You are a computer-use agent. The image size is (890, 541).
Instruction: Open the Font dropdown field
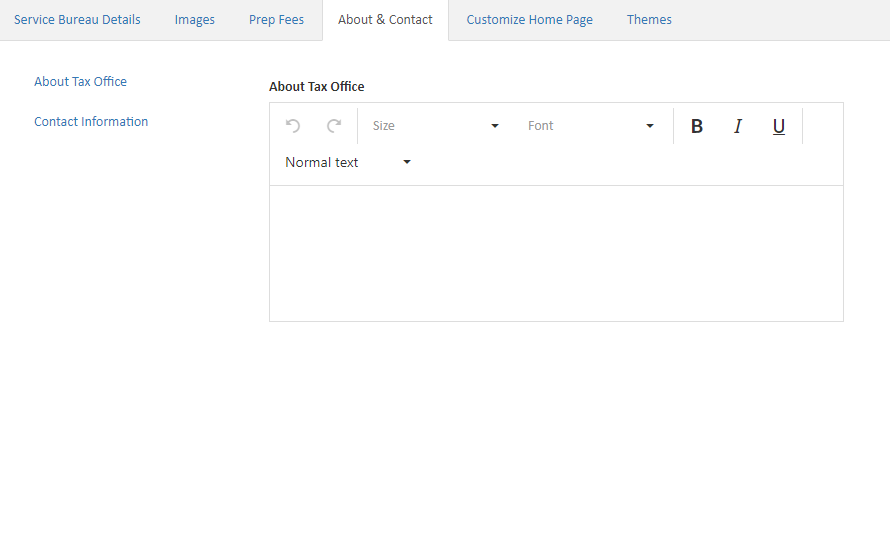coord(585,126)
